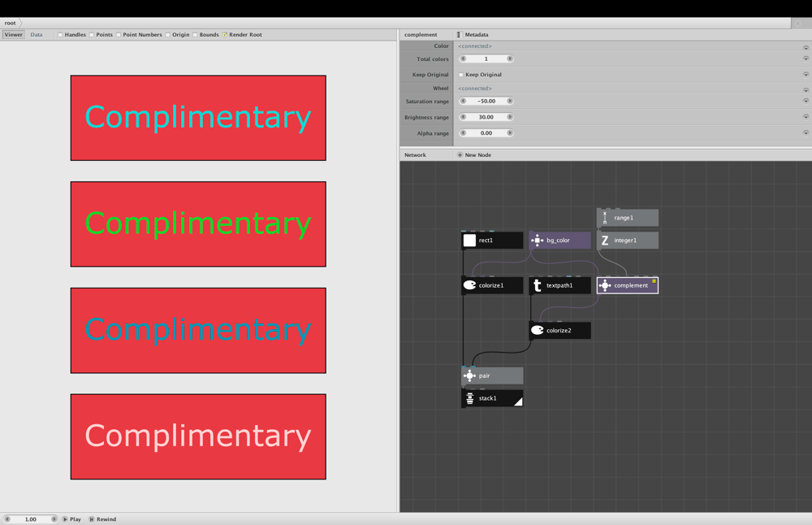Select the integer1 node Z icon

coord(605,241)
